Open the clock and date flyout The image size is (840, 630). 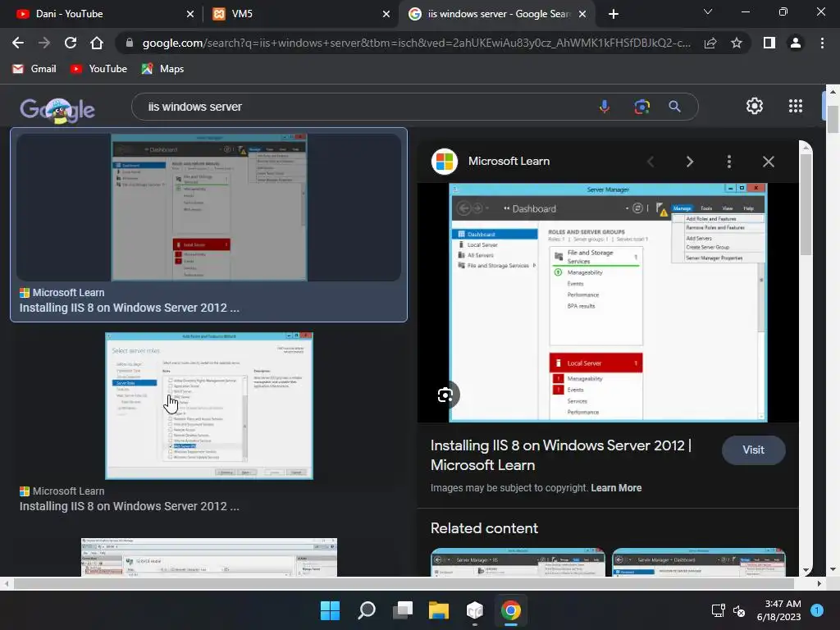pos(778,610)
